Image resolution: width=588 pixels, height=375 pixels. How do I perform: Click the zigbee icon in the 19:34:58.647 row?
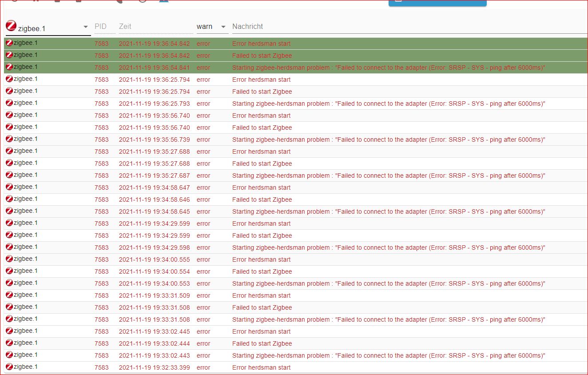(9, 187)
